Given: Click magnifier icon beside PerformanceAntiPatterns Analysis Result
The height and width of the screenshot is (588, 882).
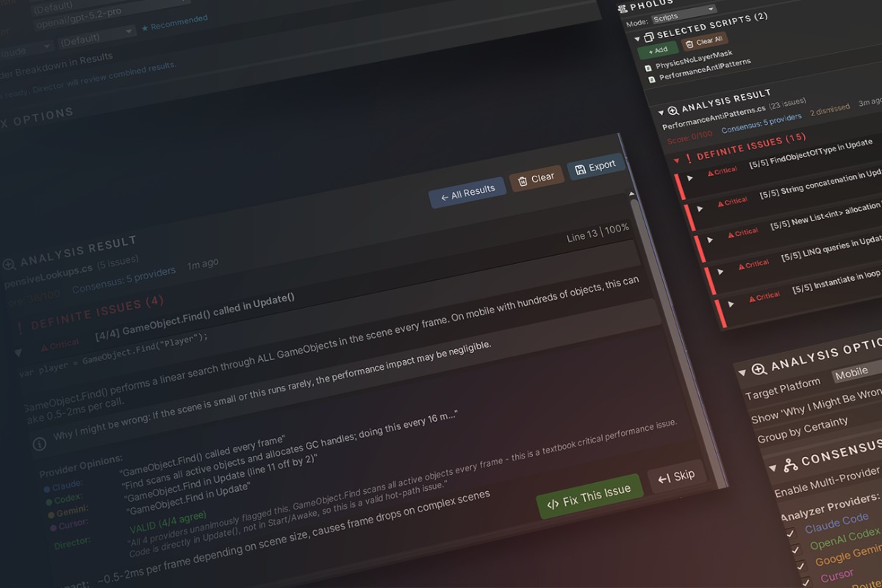Looking at the screenshot, I should pos(673,111).
